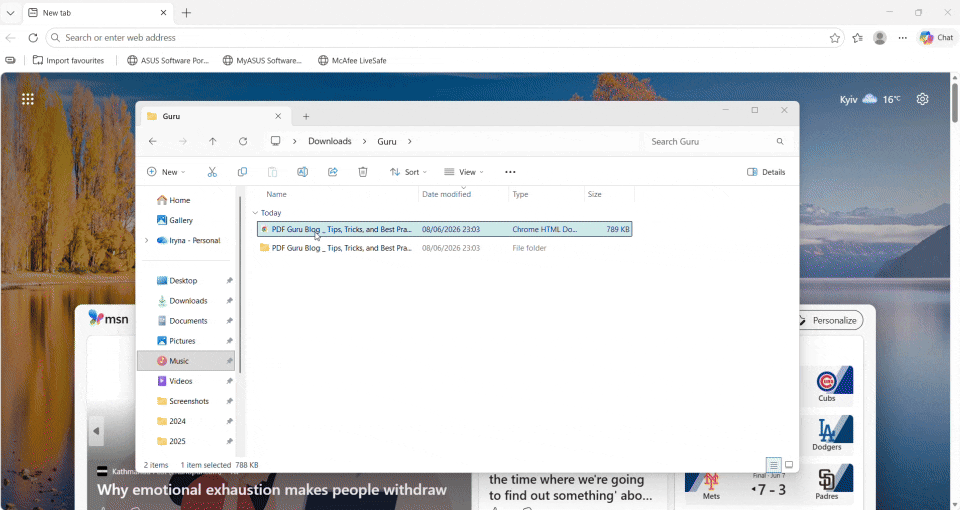Open the Sort dropdown in Explorer
The width and height of the screenshot is (960, 510).
tap(408, 172)
